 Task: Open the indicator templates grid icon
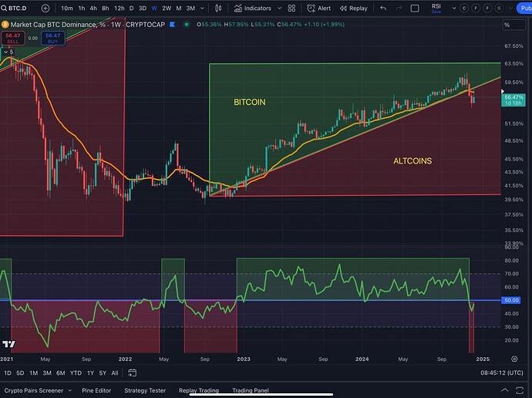pos(291,8)
